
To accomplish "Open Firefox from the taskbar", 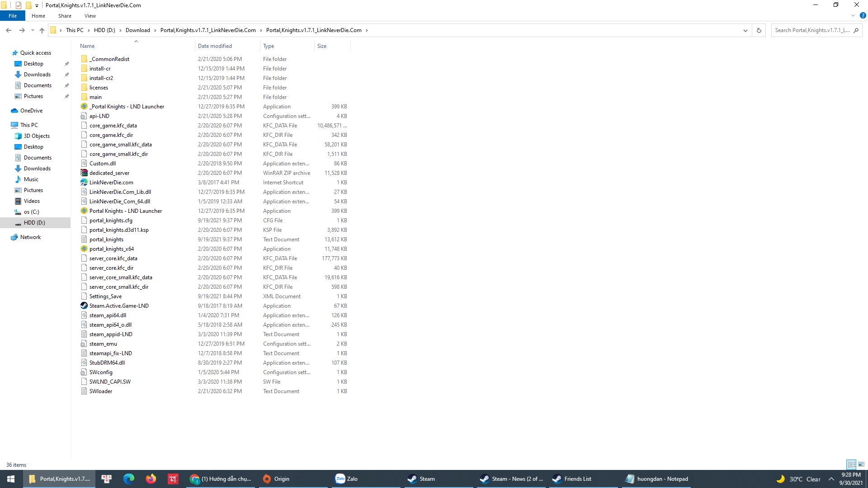I will pyautogui.click(x=151, y=479).
